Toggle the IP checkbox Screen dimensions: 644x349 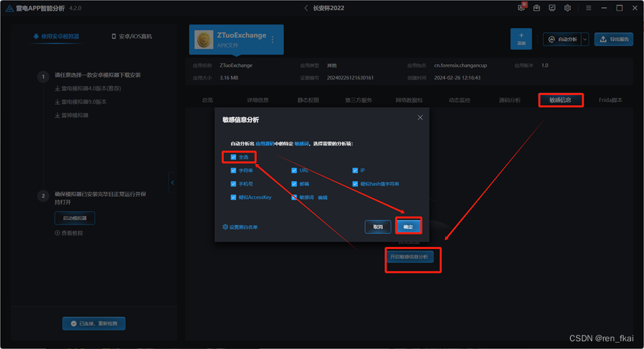click(355, 171)
